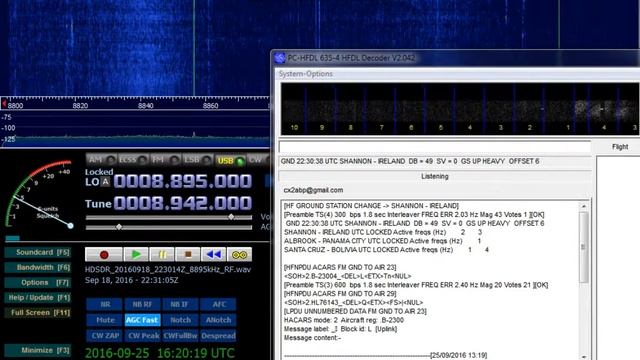Click '[LPDU UNNUMBERED DATA FM GND TO AIR 23]' line
640x360 pixels.
[355, 311]
